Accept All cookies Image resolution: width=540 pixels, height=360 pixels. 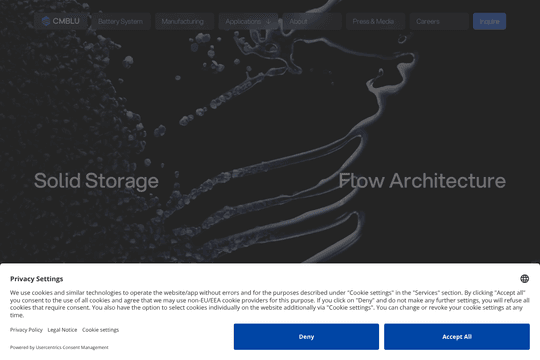[x=457, y=337]
